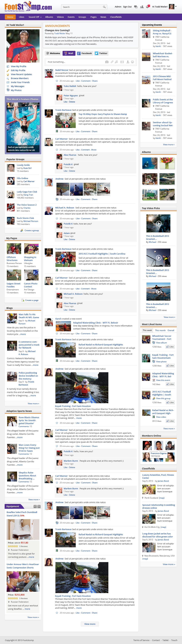Click the Create a group icon
This screenshot has height=644, width=182.
pyautogui.click(x=22, y=230)
